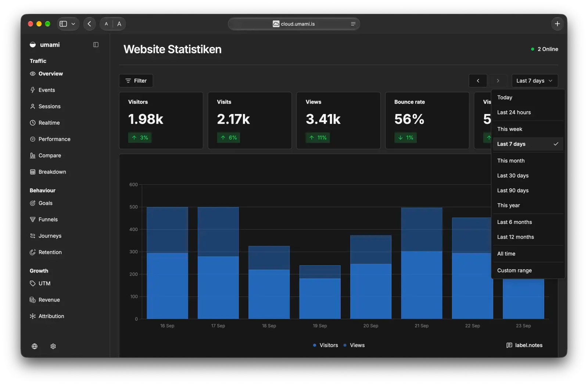This screenshot has height=385, width=588.
Task: Pick This month from the menu
Action: point(528,161)
